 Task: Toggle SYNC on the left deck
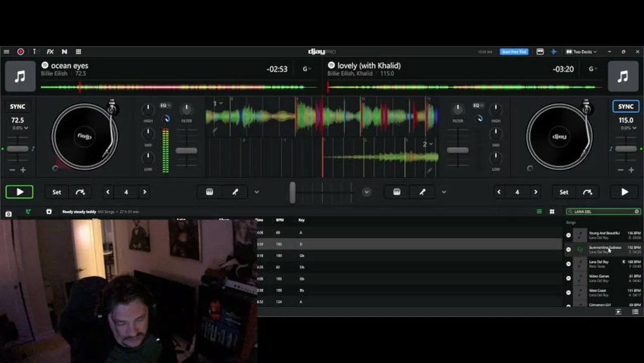18,106
